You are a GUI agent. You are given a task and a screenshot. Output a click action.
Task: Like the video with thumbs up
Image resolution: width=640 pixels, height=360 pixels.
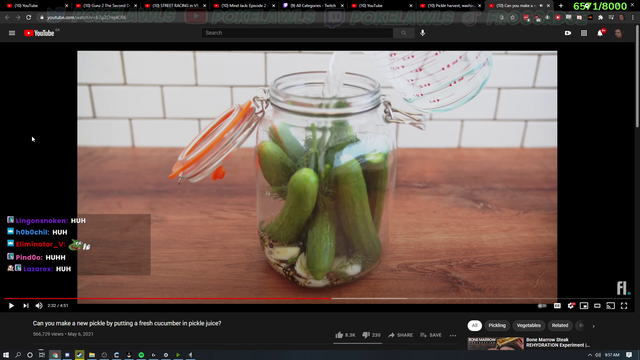345,335
